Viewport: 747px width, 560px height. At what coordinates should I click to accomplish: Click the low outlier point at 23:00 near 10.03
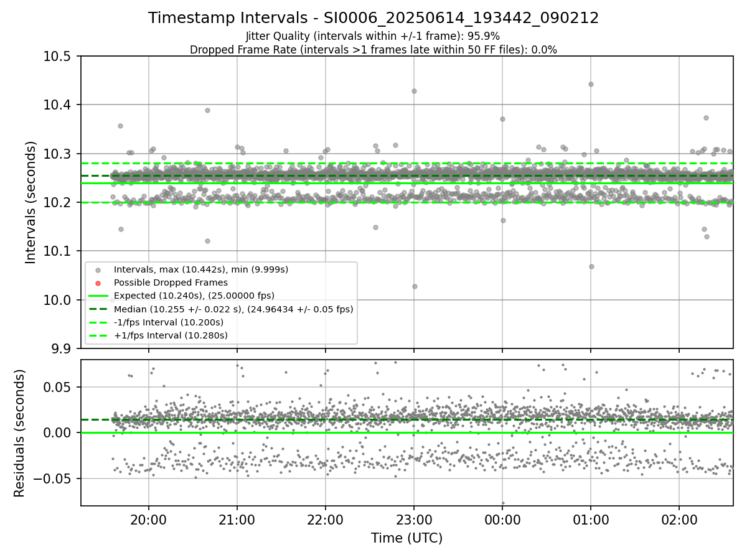point(415,286)
